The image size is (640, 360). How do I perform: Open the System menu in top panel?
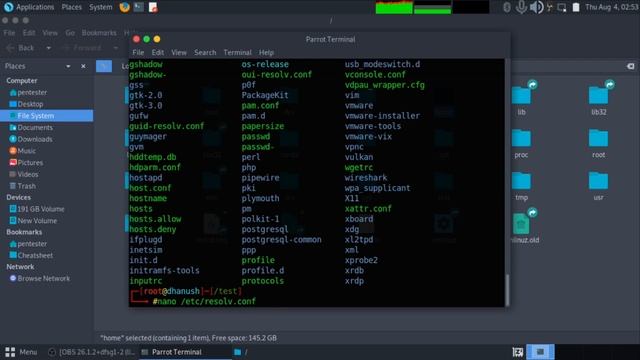(x=100, y=7)
